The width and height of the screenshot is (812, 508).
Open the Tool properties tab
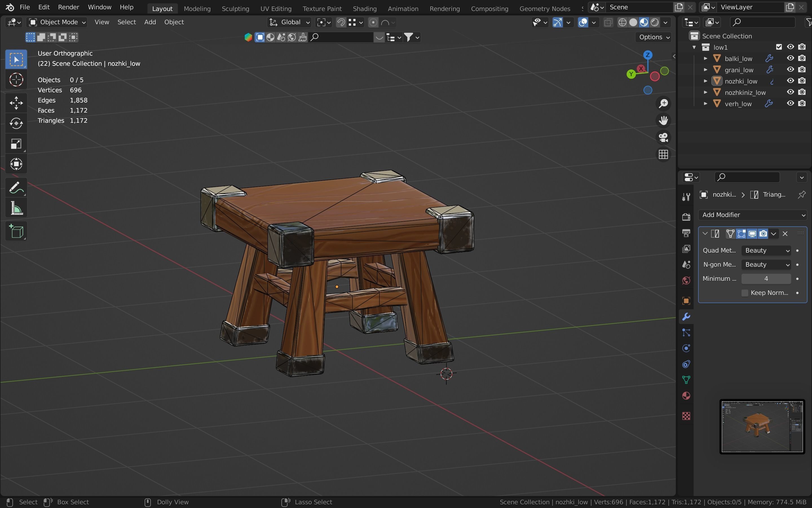[686, 197]
